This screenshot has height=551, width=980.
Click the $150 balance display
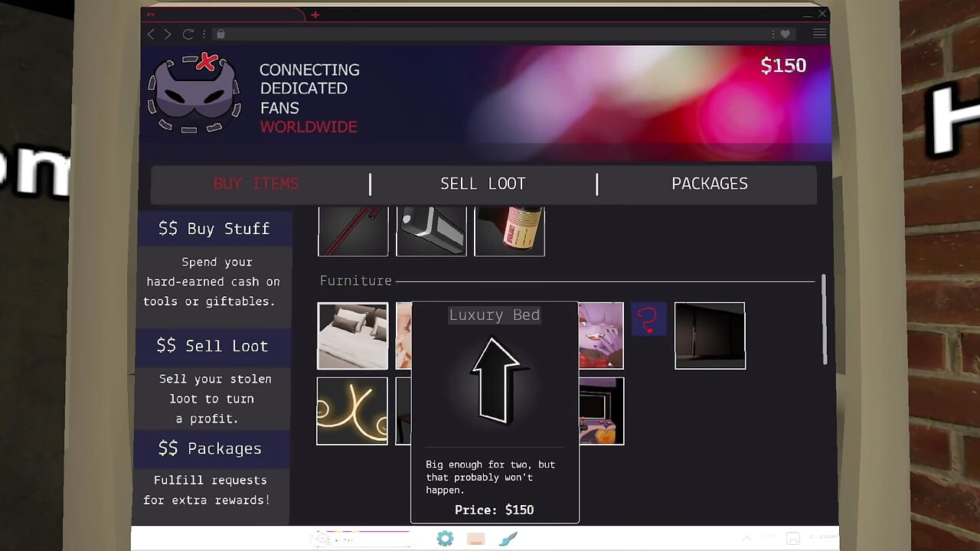[x=783, y=66]
